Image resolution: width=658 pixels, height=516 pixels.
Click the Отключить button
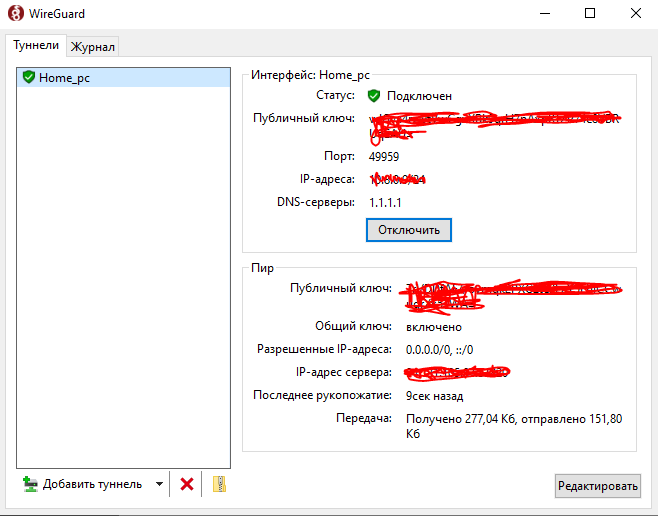[x=409, y=230]
